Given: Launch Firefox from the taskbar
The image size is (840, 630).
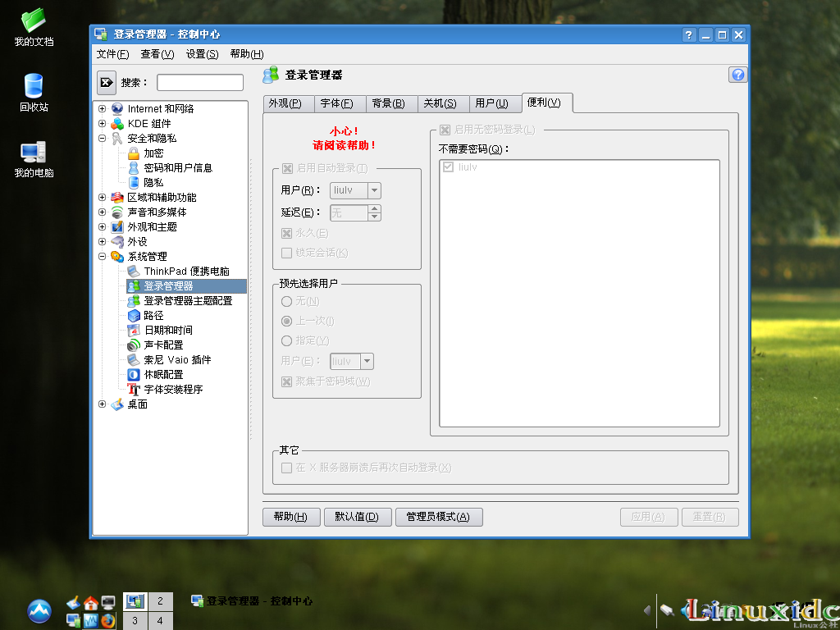Looking at the screenshot, I should click(x=108, y=621).
